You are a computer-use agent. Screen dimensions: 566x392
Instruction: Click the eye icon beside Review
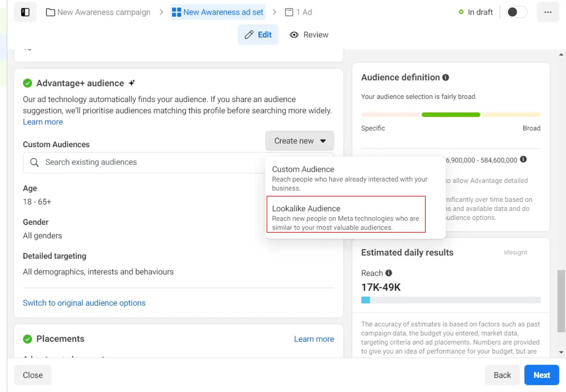pos(294,35)
